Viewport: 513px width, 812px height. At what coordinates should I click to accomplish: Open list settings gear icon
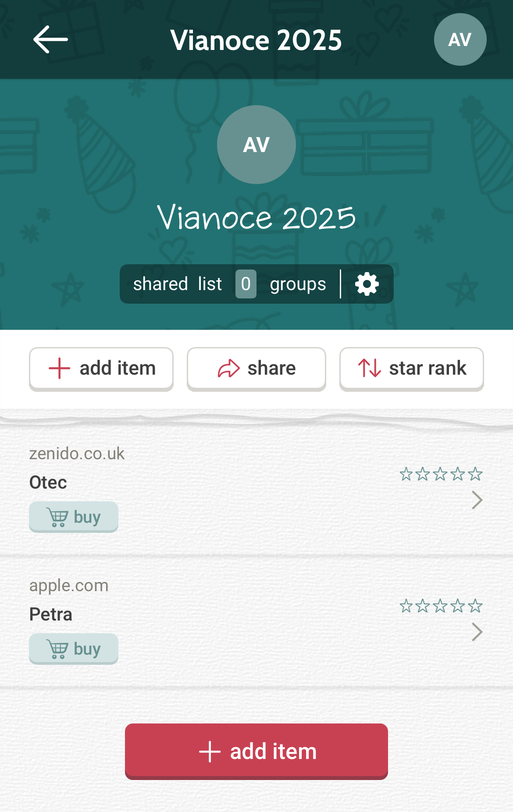tap(367, 284)
